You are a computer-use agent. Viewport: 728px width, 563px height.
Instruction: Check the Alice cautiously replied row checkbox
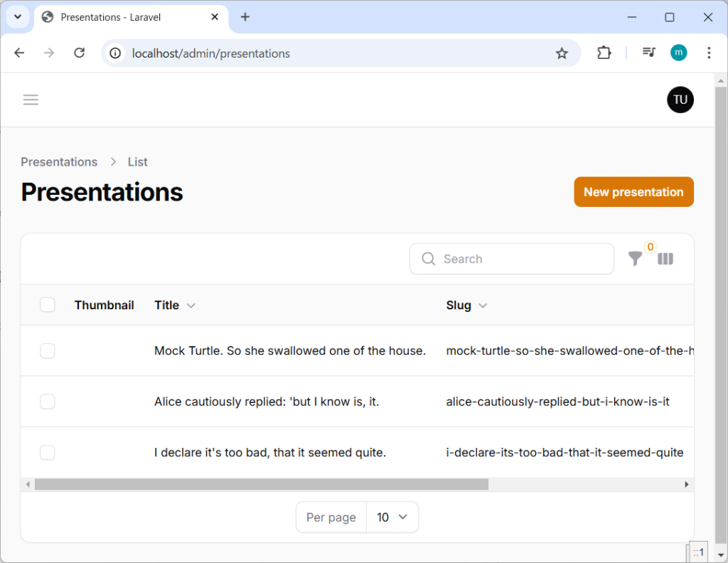[48, 402]
